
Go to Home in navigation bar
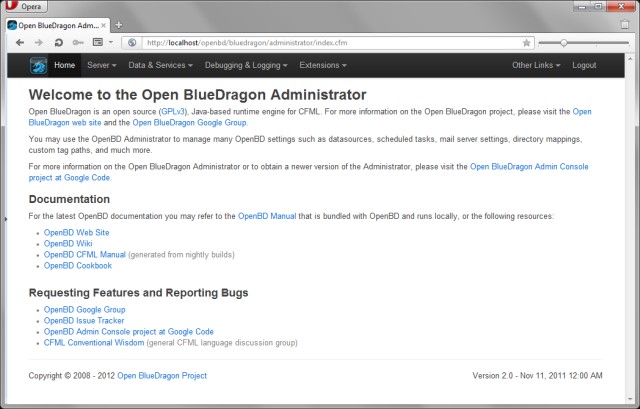pyautogui.click(x=64, y=65)
